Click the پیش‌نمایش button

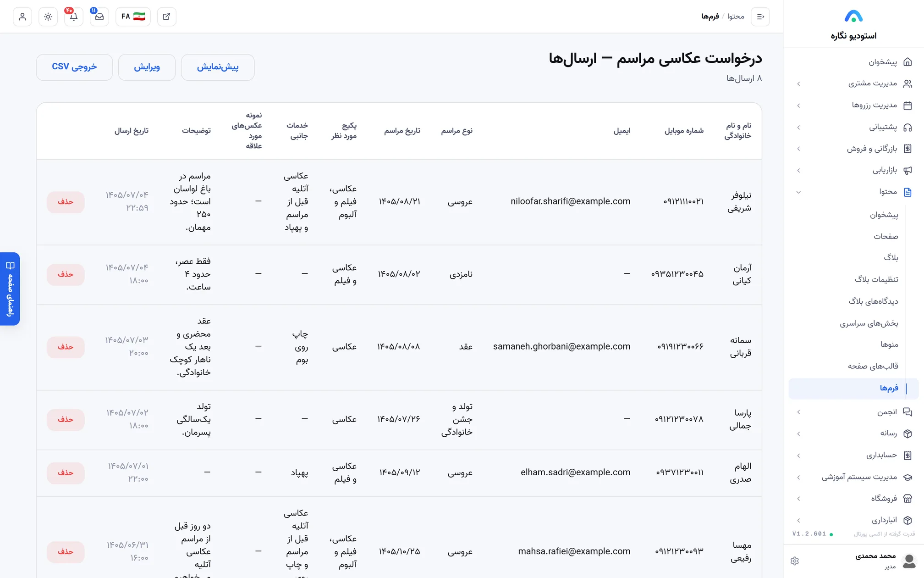click(218, 67)
